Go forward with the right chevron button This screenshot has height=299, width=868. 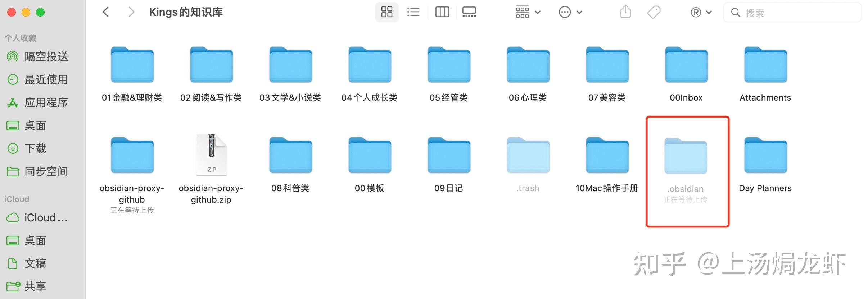tap(132, 12)
